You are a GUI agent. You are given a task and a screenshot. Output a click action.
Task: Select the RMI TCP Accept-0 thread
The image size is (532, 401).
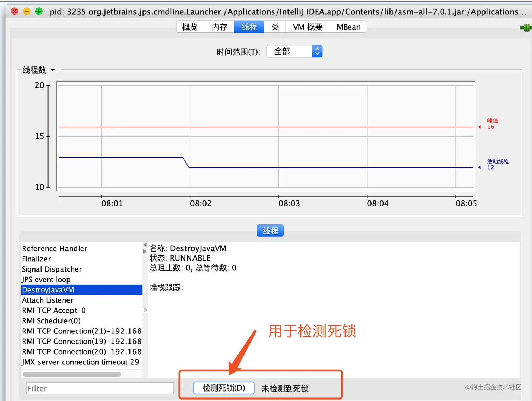pyautogui.click(x=82, y=310)
